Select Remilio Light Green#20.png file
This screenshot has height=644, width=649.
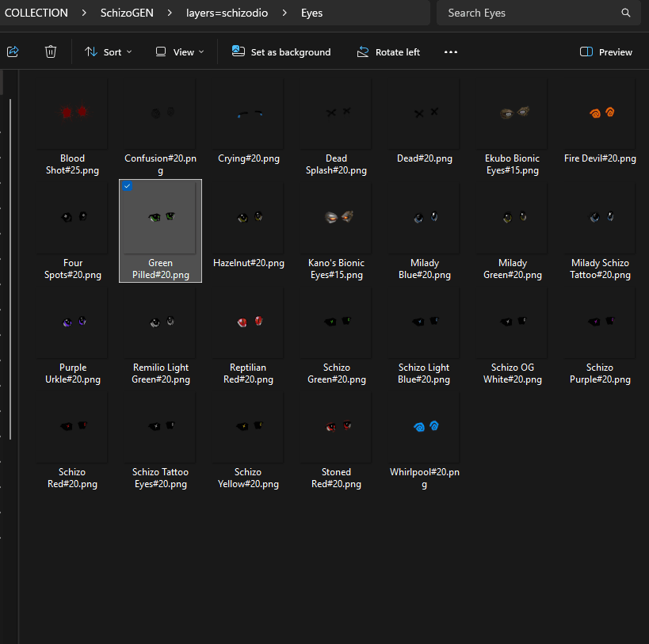point(160,335)
